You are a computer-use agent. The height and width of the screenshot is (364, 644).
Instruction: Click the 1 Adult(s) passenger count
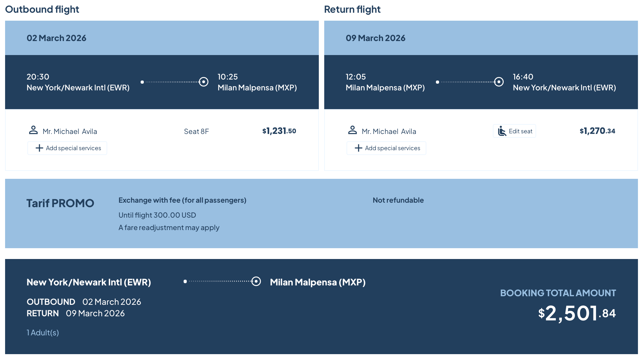pyautogui.click(x=43, y=332)
